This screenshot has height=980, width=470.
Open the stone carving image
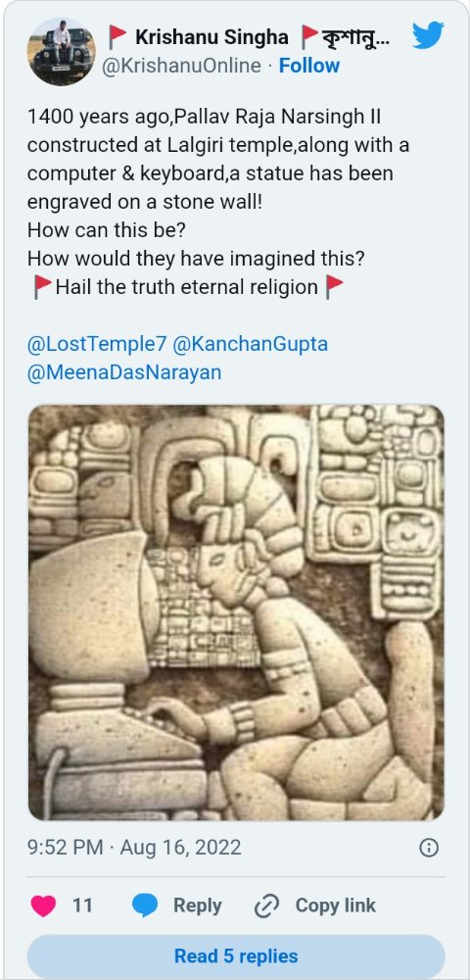(236, 612)
